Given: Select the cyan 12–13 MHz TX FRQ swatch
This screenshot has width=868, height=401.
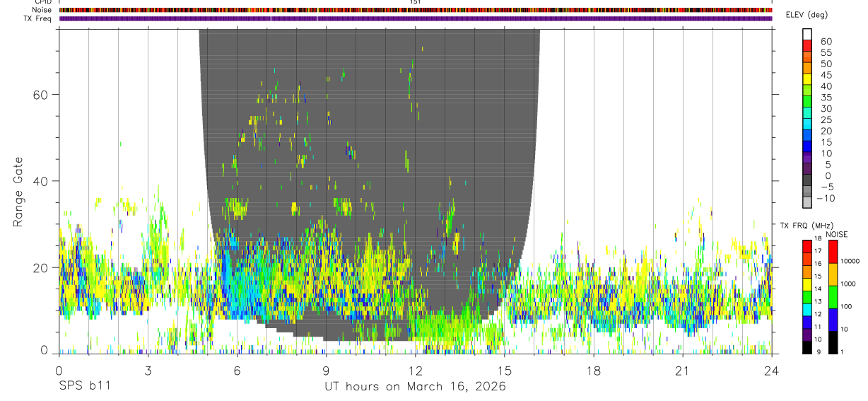Looking at the screenshot, I should 807,309.
